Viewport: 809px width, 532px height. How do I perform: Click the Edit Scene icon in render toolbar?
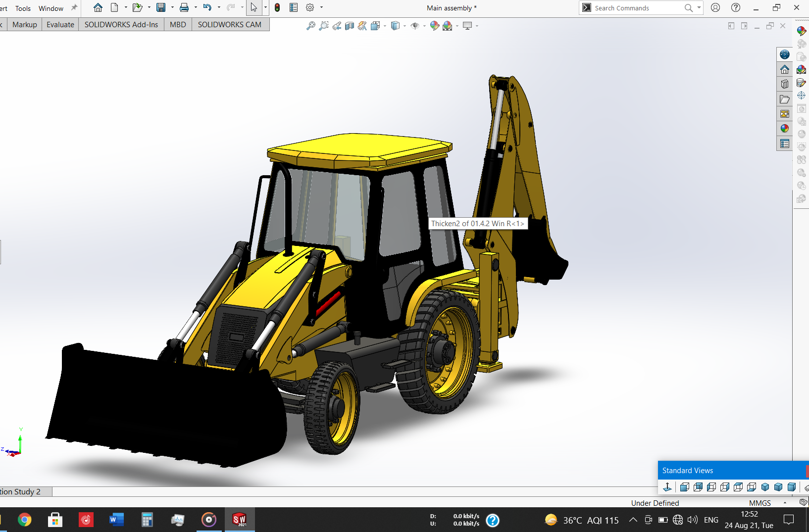pyautogui.click(x=802, y=70)
